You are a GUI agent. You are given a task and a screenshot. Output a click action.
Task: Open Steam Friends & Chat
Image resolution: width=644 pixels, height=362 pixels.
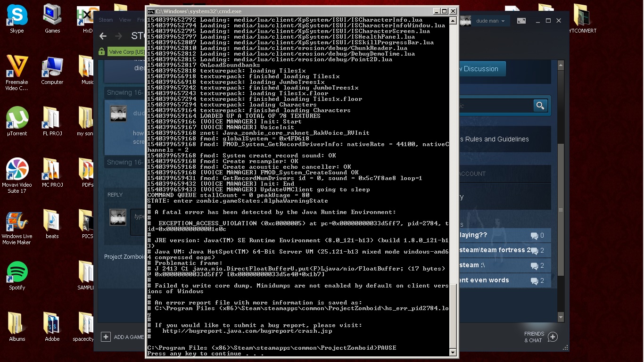(541, 337)
